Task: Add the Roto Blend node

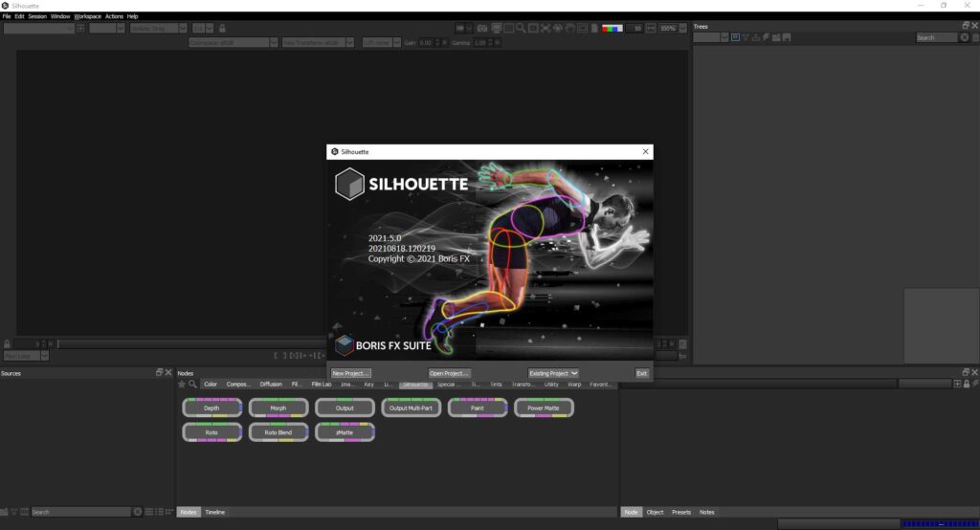Action: point(278,432)
